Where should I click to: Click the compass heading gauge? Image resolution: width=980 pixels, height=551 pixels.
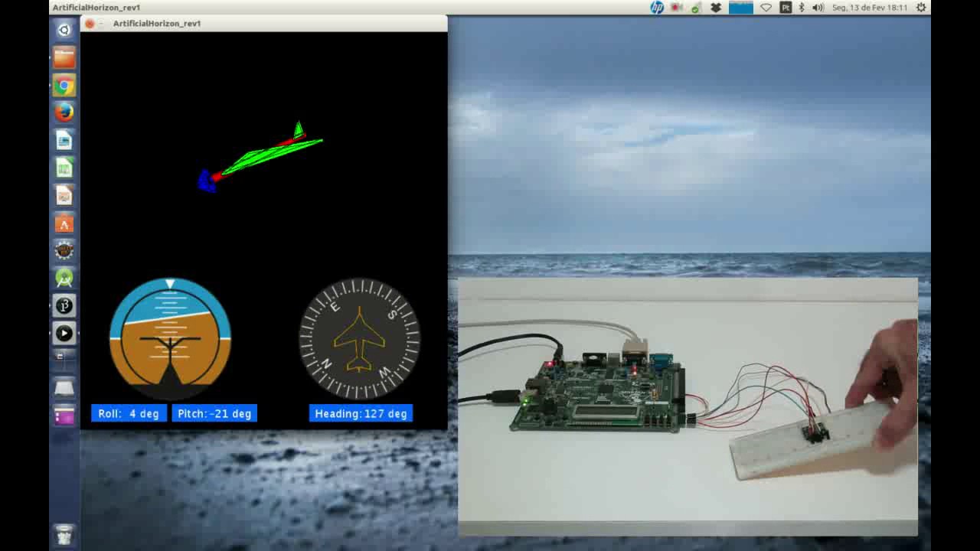pos(359,338)
